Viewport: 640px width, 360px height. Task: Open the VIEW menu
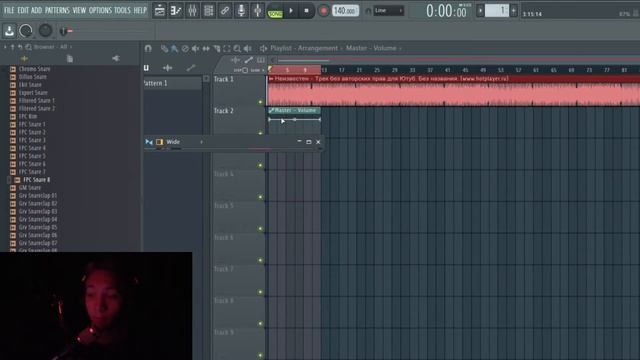[x=79, y=10]
